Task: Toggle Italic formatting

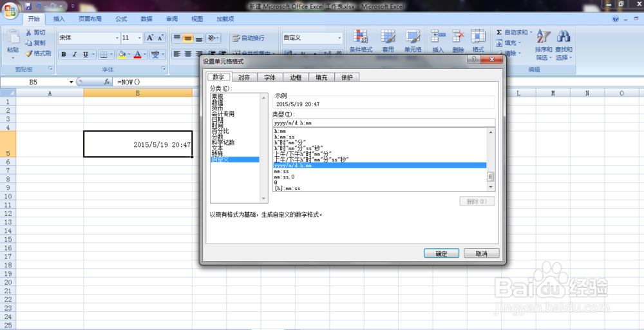Action: click(x=74, y=54)
